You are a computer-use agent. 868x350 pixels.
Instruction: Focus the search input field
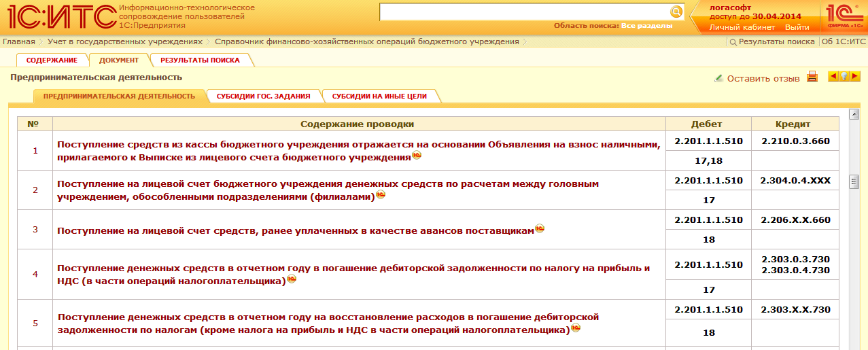pos(525,12)
